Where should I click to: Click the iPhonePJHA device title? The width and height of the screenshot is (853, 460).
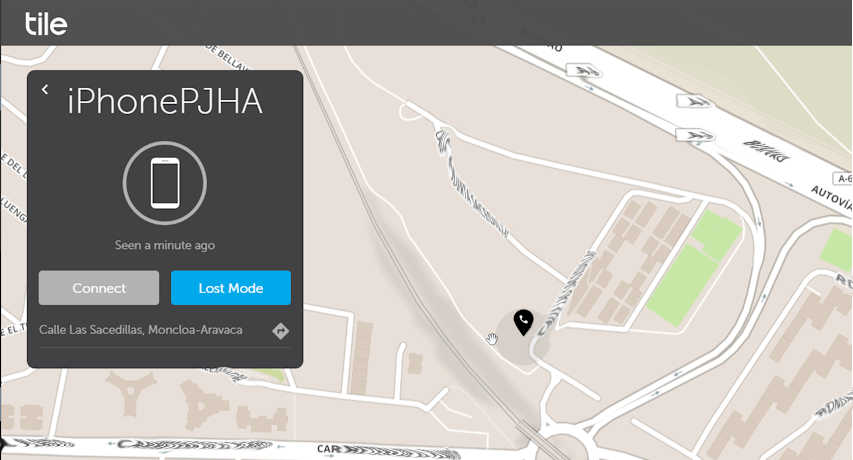164,102
